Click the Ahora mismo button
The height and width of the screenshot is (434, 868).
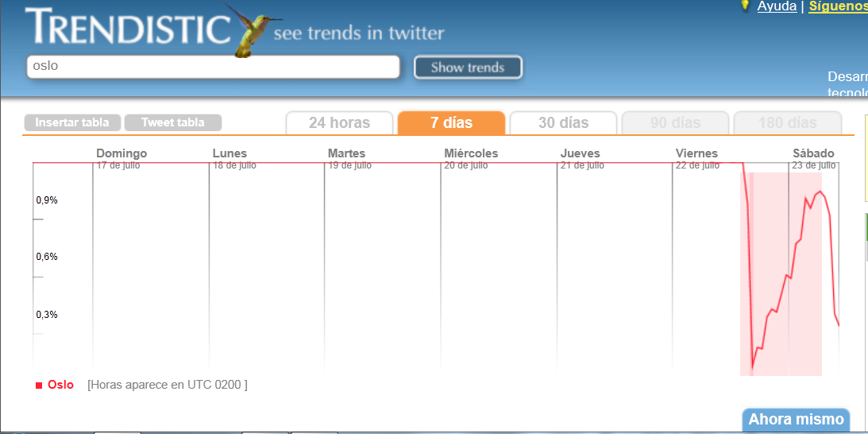click(x=796, y=420)
